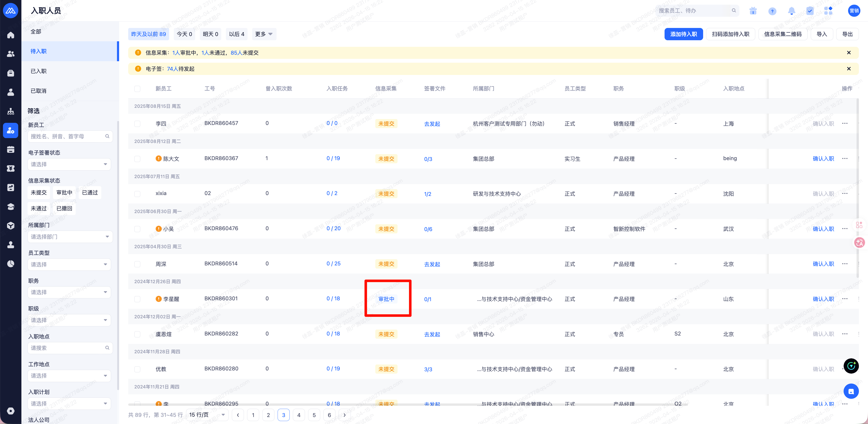Click the home icon in left sidebar

(11, 35)
